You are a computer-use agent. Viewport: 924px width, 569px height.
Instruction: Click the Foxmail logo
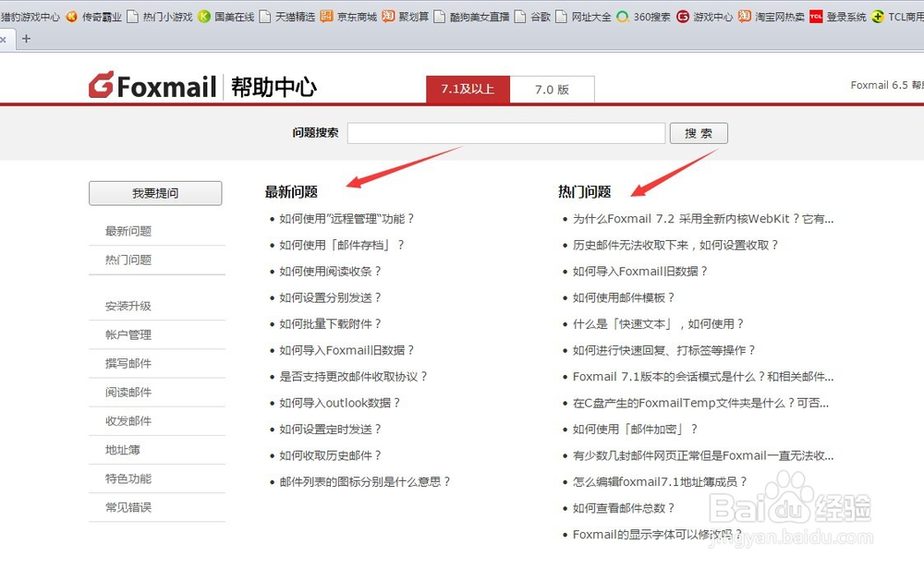(x=152, y=86)
